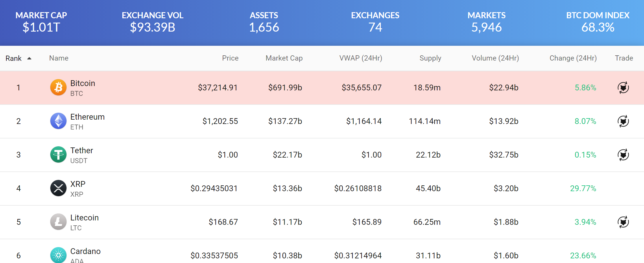Click the Bitcoin coin logo icon
Image resolution: width=644 pixels, height=263 pixels.
coord(58,87)
